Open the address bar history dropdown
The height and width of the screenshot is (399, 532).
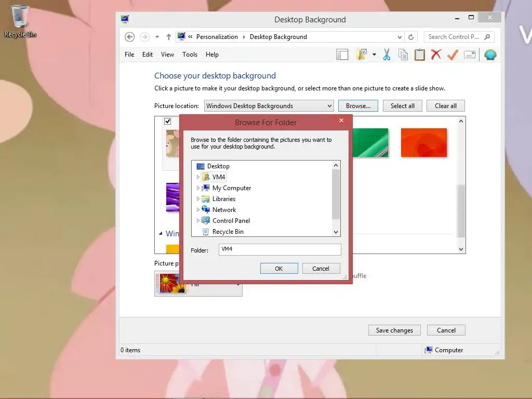click(400, 37)
